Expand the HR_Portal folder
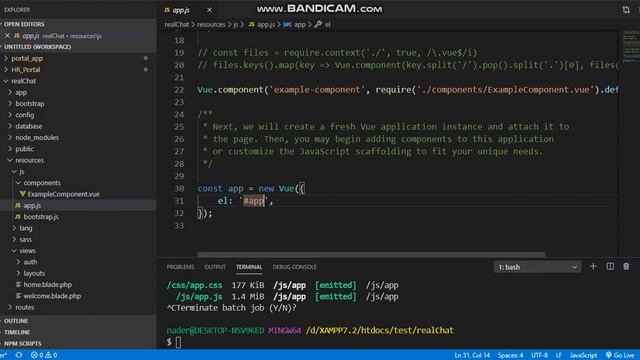The image size is (640, 360). [25, 70]
